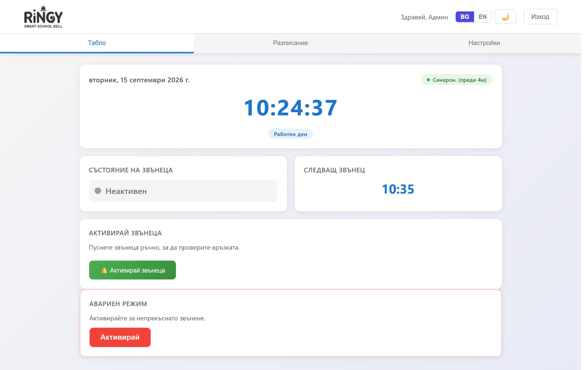Click the green Активирай звънеца button
588x370 pixels.
tap(132, 270)
